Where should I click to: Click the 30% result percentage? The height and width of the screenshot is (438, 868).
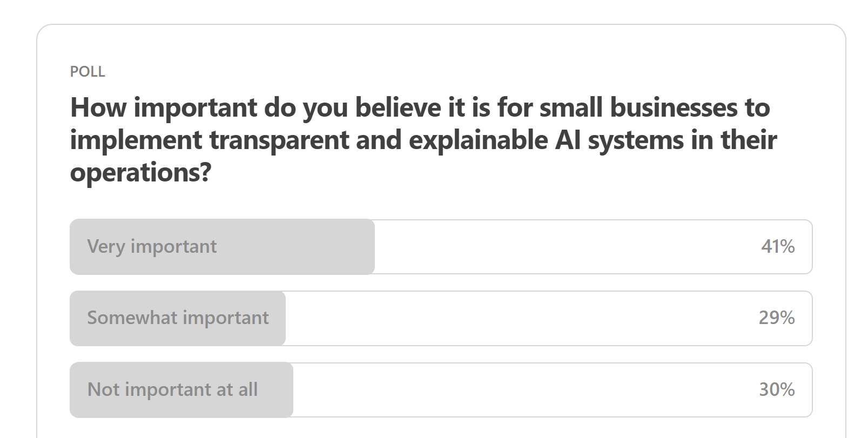pos(777,389)
